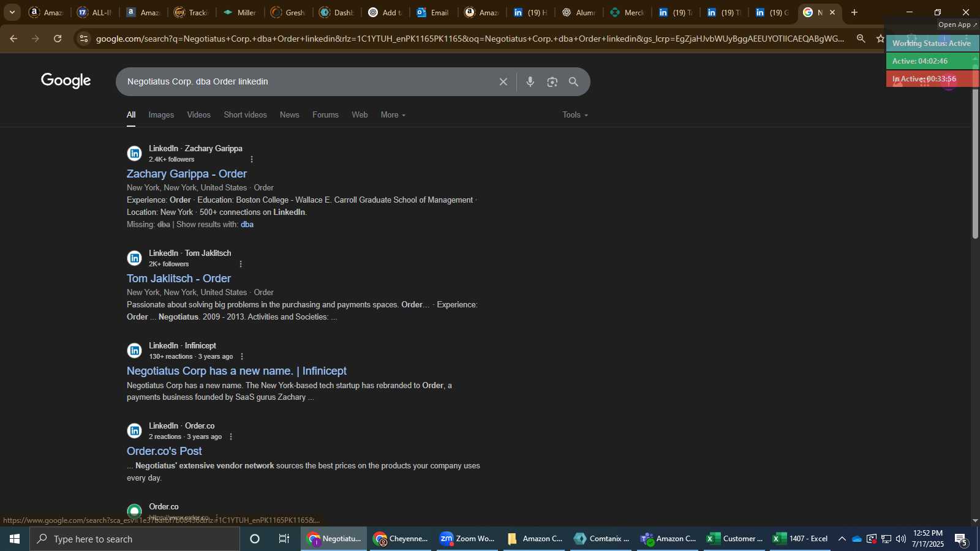This screenshot has width=980, height=551.
Task: Open Cortana circle on taskbar
Action: tap(255, 539)
